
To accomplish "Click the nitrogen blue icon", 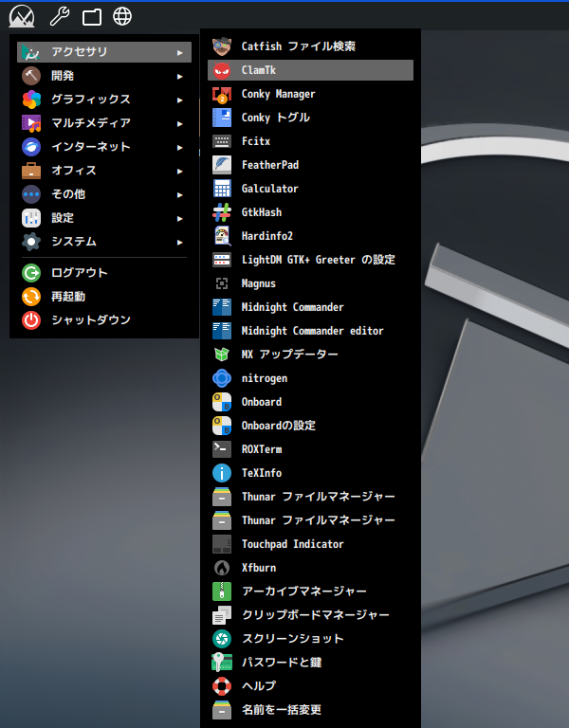I will 222,378.
